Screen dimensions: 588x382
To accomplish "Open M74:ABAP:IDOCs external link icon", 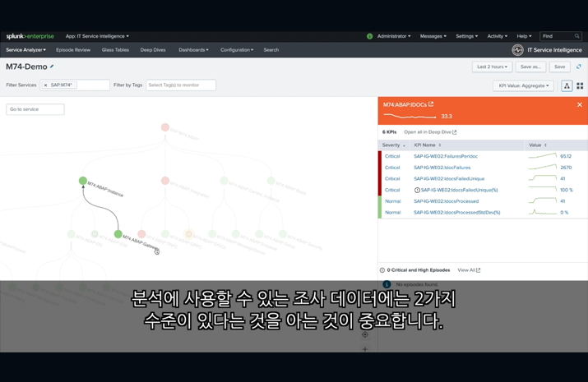I will pos(431,104).
